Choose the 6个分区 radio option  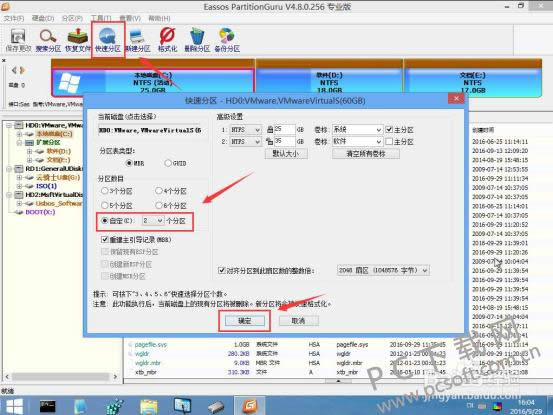(159, 205)
